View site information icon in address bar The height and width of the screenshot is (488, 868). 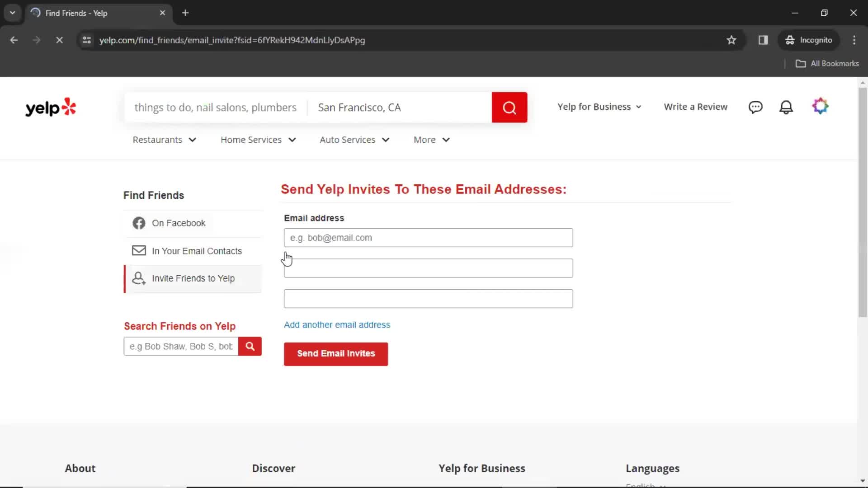(x=87, y=40)
